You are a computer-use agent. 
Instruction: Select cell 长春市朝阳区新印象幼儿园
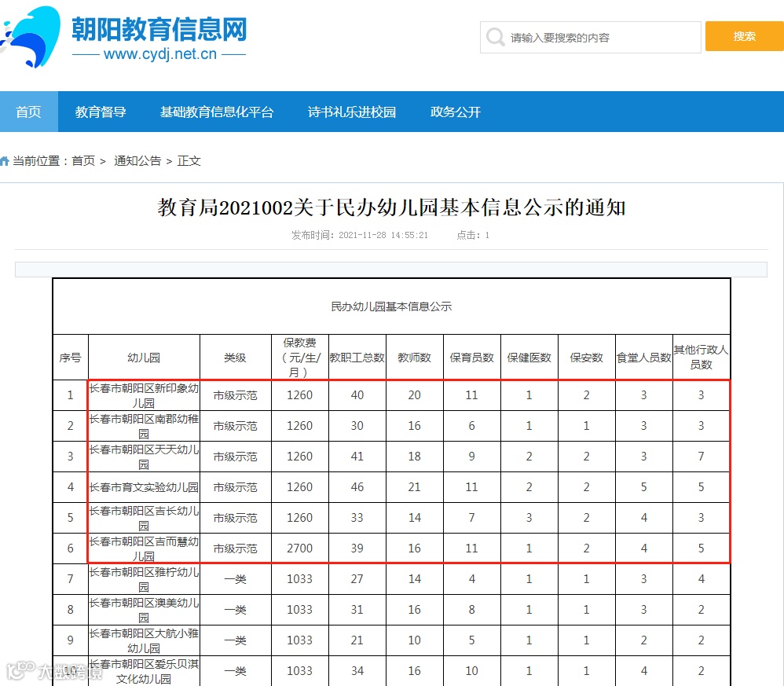(144, 395)
